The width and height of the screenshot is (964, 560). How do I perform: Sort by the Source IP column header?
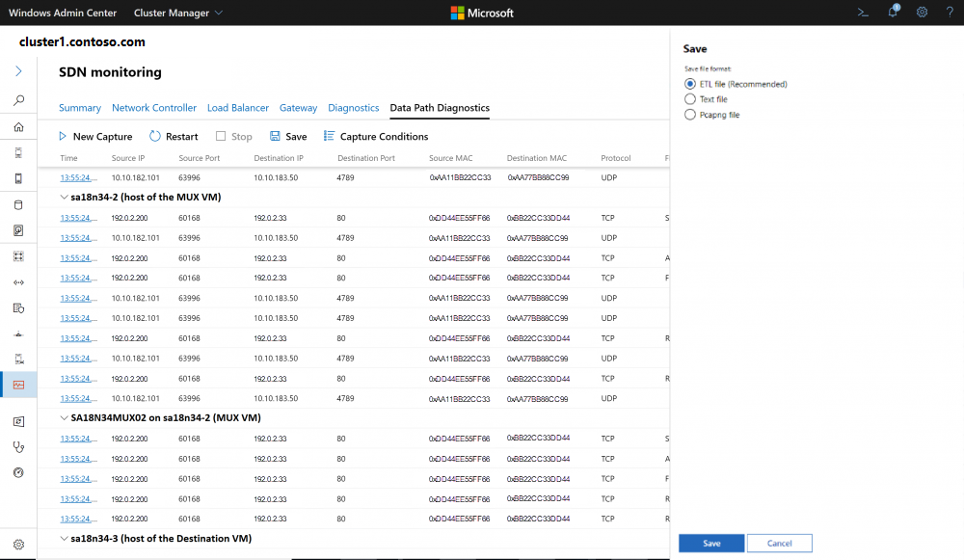[x=128, y=158]
